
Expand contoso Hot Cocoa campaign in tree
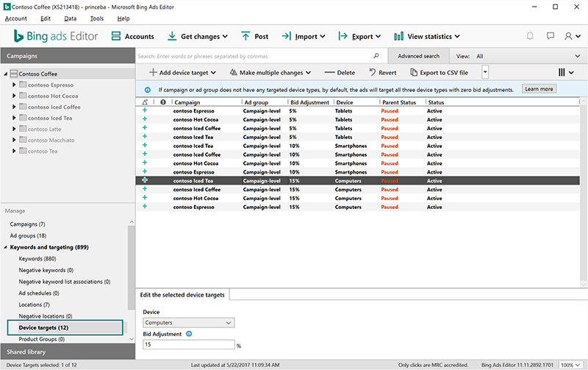coord(14,96)
